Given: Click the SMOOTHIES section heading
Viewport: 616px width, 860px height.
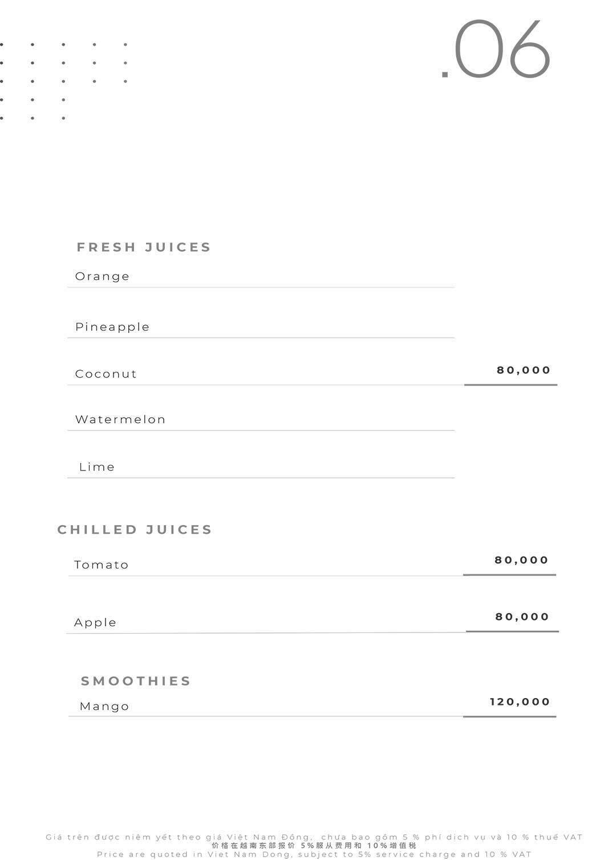Looking at the screenshot, I should point(136,681).
